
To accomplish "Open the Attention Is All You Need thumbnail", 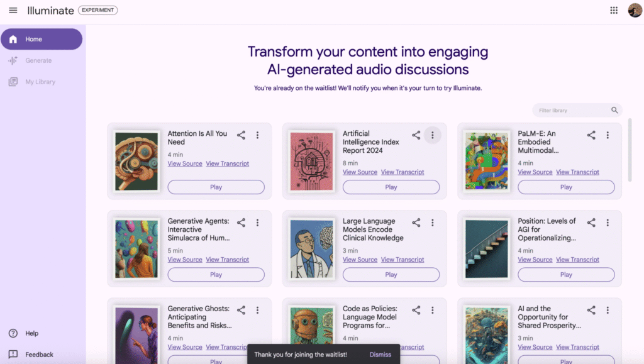I will pyautogui.click(x=136, y=162).
